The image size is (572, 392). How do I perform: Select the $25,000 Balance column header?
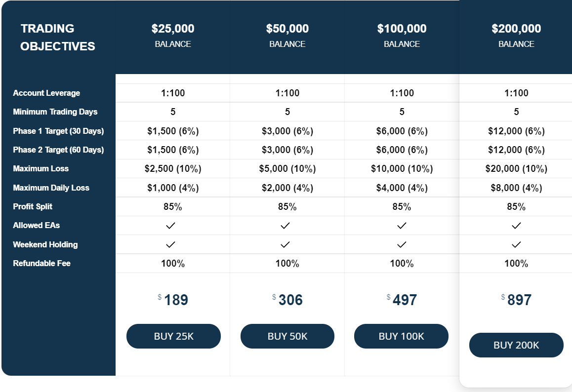pyautogui.click(x=173, y=35)
